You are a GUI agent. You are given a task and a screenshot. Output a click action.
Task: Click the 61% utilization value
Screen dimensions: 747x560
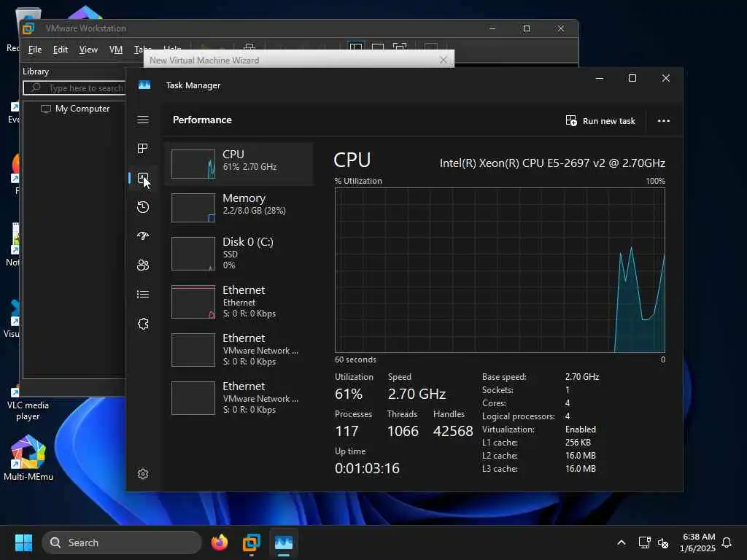click(349, 394)
